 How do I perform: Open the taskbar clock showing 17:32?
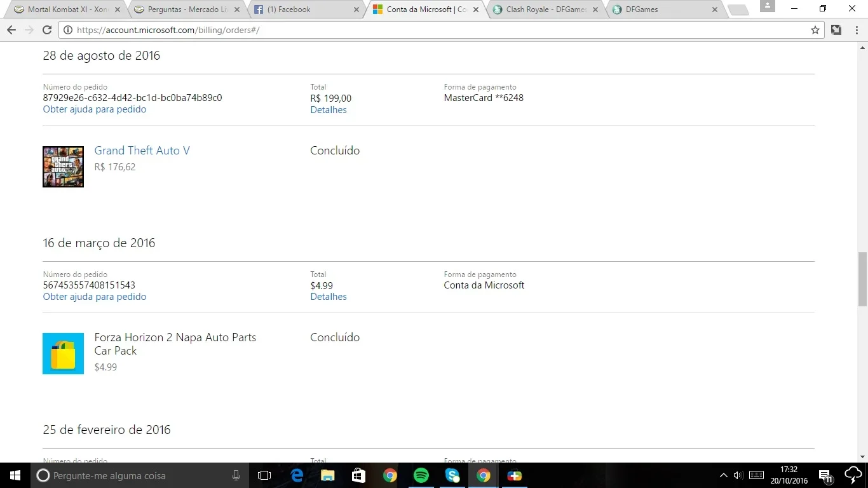[789, 475]
